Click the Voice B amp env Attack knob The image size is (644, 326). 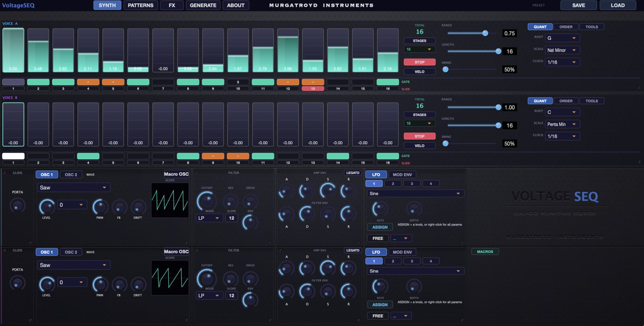[286, 268]
